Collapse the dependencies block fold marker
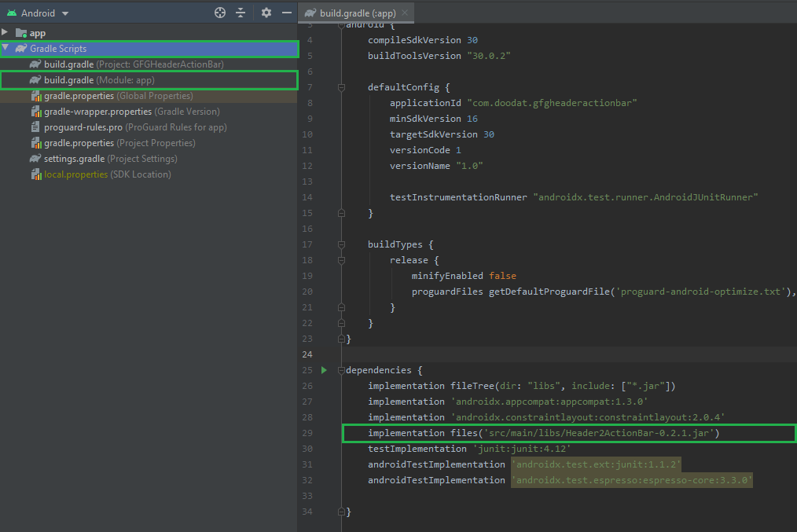This screenshot has width=797, height=532. pos(341,370)
